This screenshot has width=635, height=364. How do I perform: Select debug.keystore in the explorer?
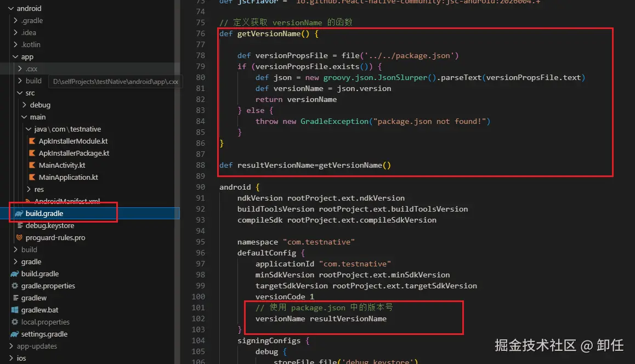(50, 225)
